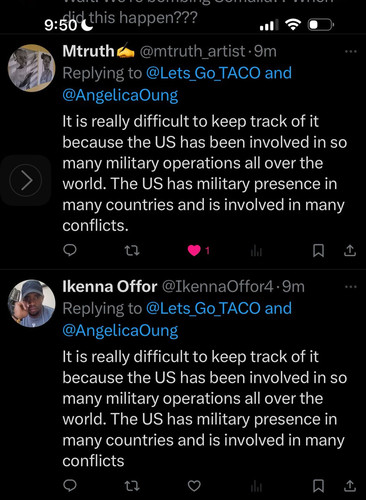Screen dimensions: 366x500
Task: Open Mtruth's profile picture
Action: pos(31,68)
